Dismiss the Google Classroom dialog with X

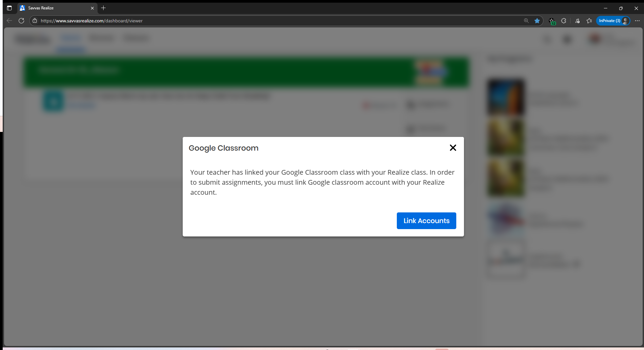(453, 148)
